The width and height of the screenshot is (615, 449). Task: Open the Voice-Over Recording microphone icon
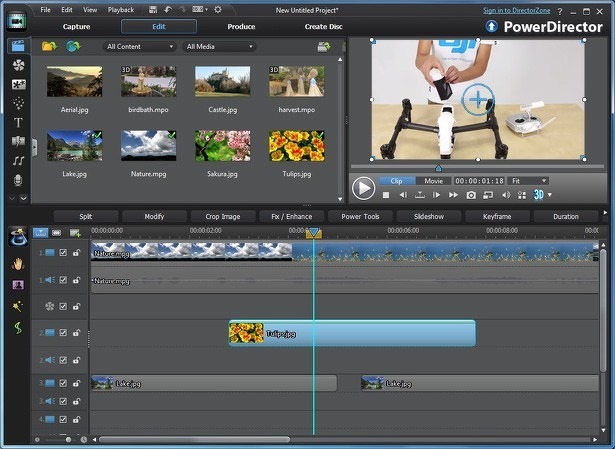point(18,178)
